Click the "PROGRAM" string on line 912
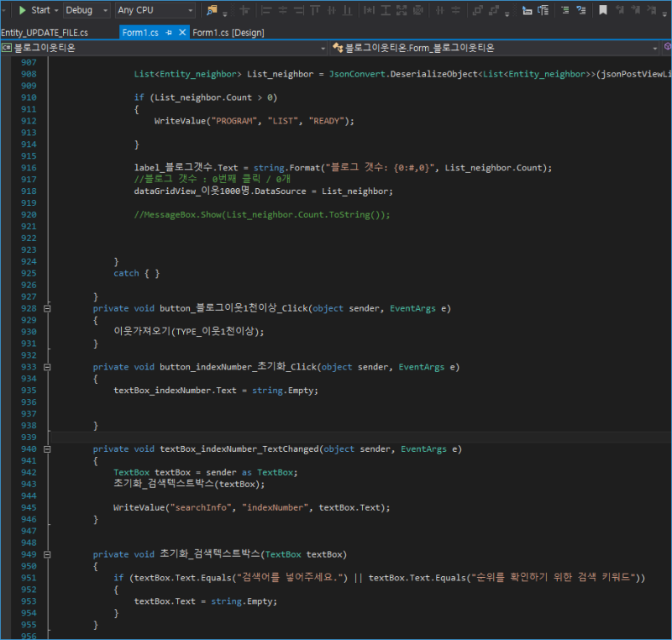672x640 pixels. 234,121
